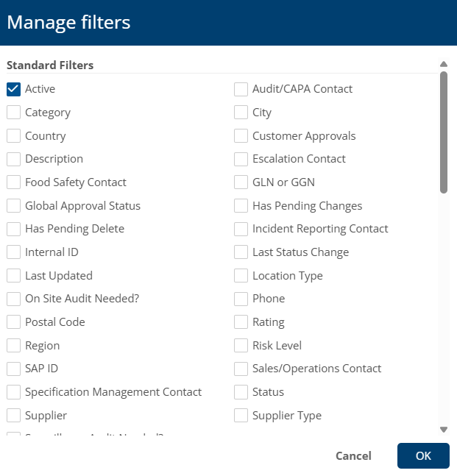The image size is (457, 476).
Task: Check the Supplier Type filter
Action: click(x=241, y=416)
